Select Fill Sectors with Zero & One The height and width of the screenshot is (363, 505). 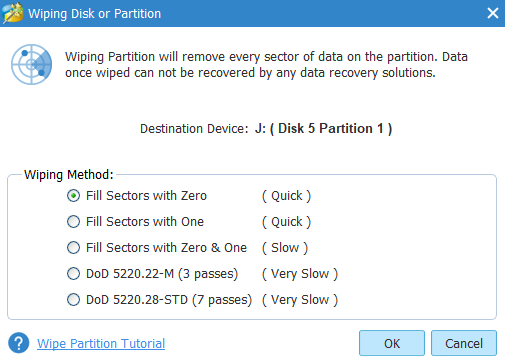[x=73, y=248]
